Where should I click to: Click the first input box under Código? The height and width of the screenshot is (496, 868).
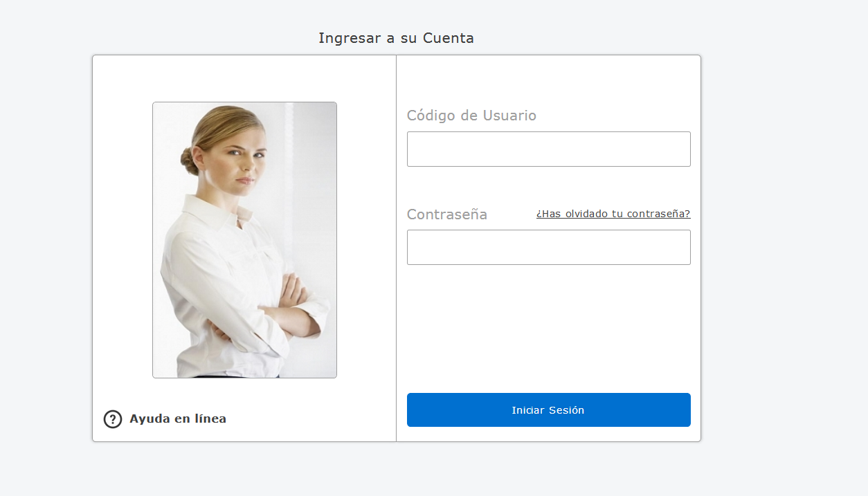pyautogui.click(x=548, y=149)
